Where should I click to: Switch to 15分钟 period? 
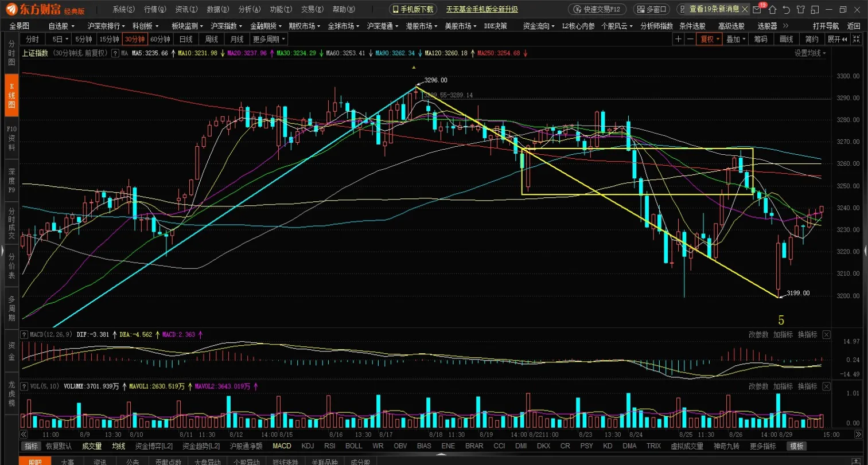(109, 39)
